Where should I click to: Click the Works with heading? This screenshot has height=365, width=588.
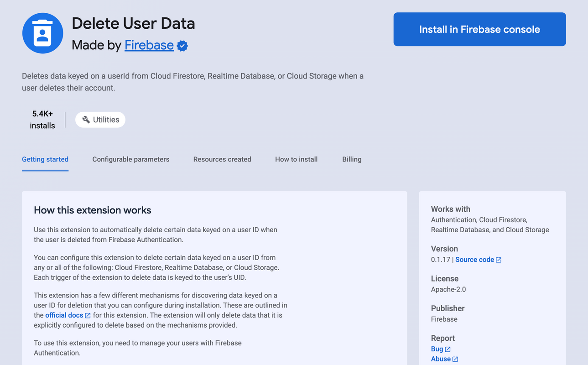tap(451, 209)
